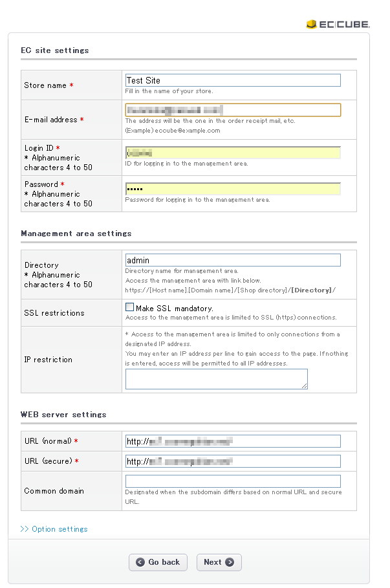Click the resize handle of the IP restriction textarea
Image resolution: width=390 pixels, height=588 pixels.
(304, 386)
